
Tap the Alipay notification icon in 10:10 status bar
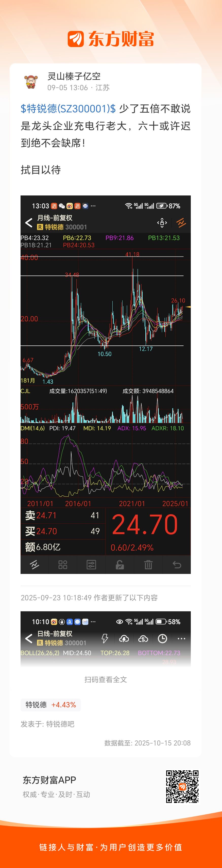(70, 622)
